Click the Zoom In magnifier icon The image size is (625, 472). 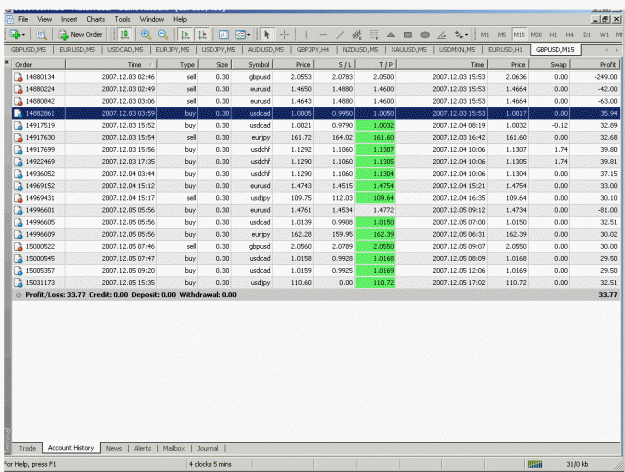pyautogui.click(x=145, y=35)
